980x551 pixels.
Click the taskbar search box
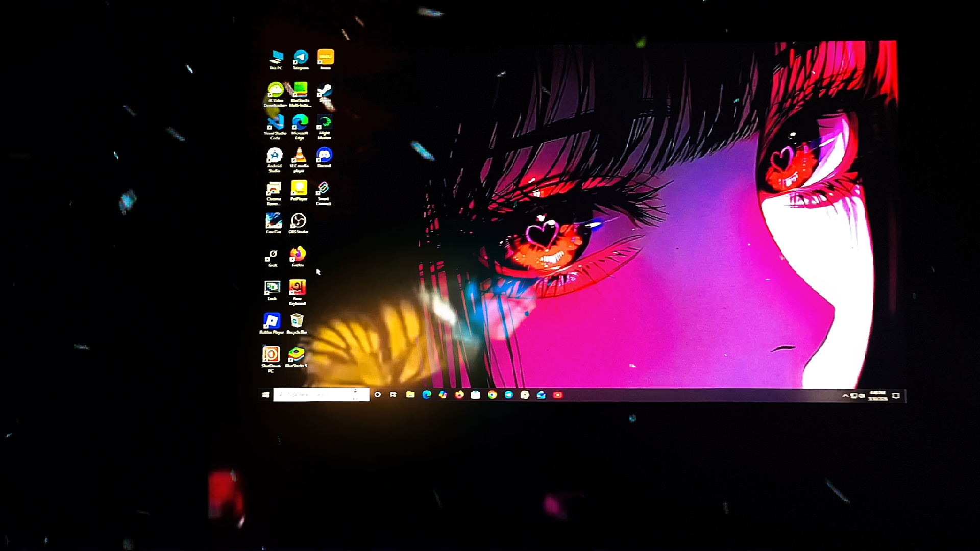[x=321, y=394]
